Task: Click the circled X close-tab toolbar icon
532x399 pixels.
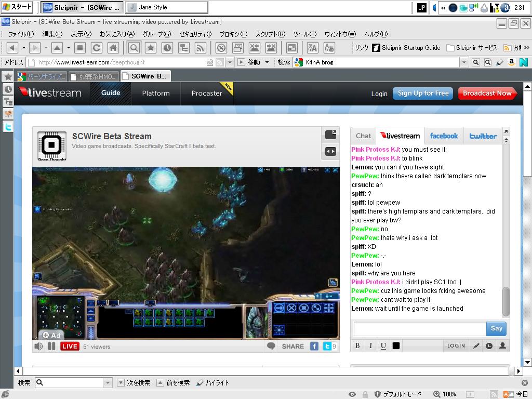Action: [221, 48]
